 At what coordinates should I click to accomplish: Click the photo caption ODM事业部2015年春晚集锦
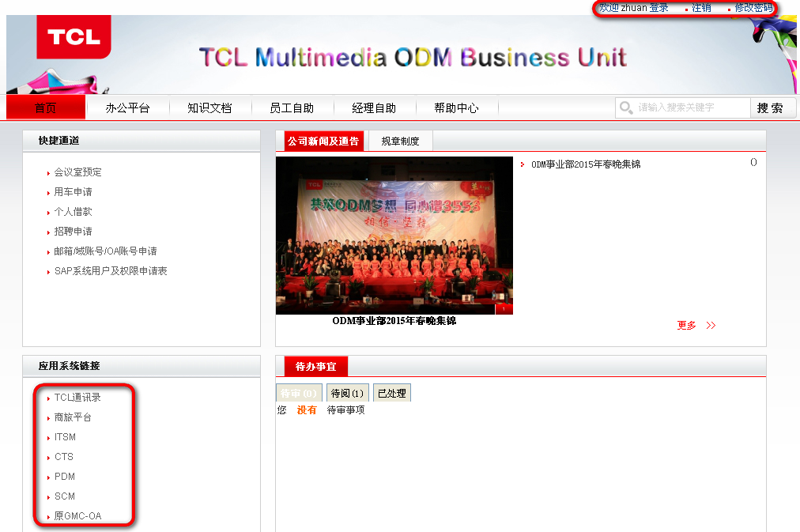pyautogui.click(x=394, y=321)
